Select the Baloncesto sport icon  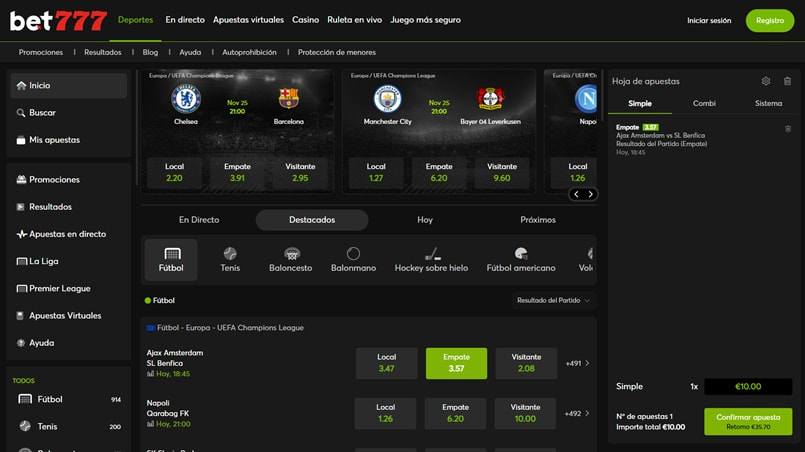click(x=291, y=259)
